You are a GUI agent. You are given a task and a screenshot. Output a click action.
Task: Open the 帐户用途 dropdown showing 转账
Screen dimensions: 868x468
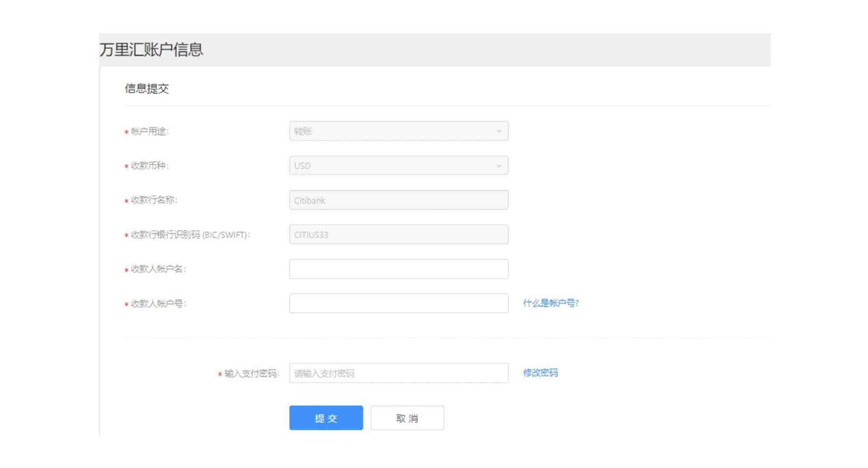(399, 131)
